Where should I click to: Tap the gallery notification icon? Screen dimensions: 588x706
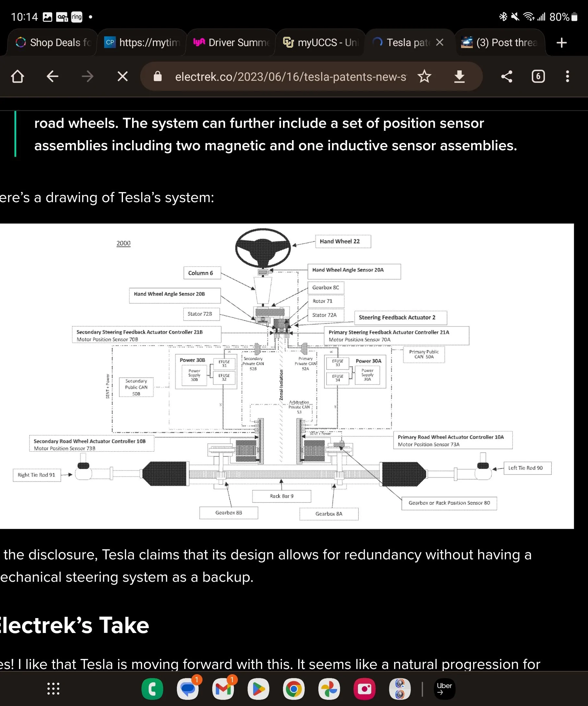tap(47, 17)
